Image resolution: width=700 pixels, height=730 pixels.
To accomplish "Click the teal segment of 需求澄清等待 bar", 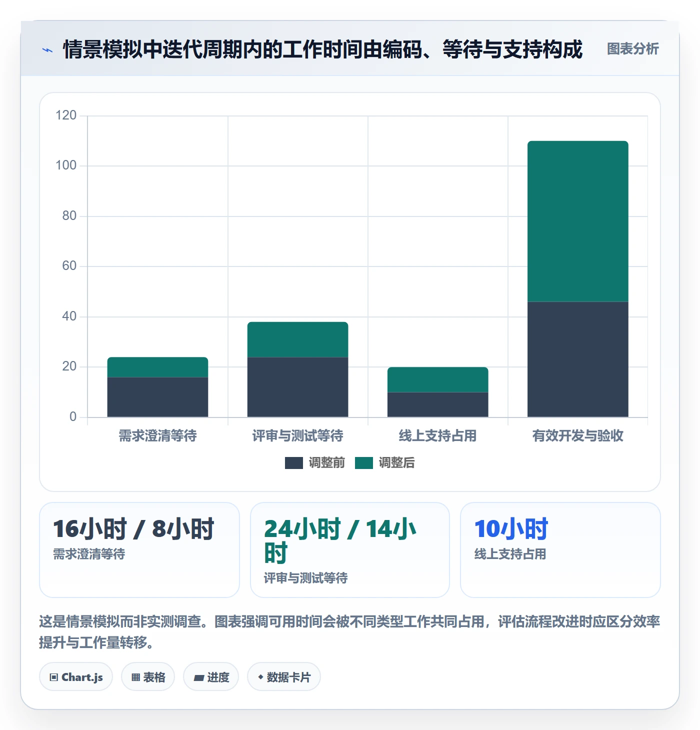I will tap(158, 367).
